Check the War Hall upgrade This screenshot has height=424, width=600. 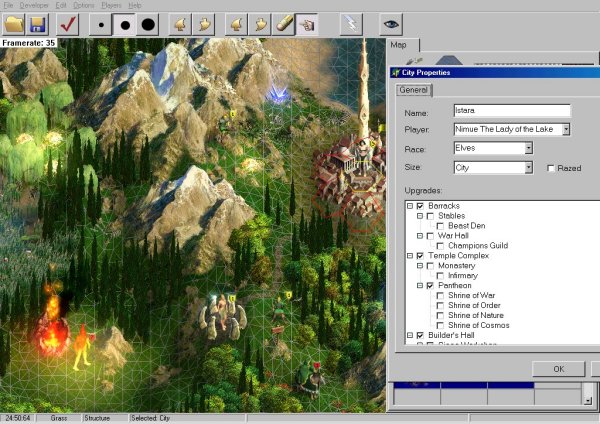click(430, 236)
